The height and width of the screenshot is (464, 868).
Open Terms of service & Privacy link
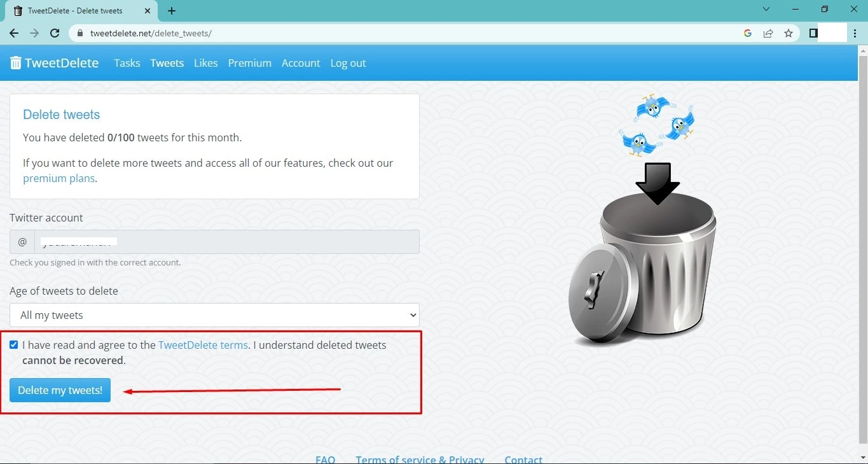(420, 459)
